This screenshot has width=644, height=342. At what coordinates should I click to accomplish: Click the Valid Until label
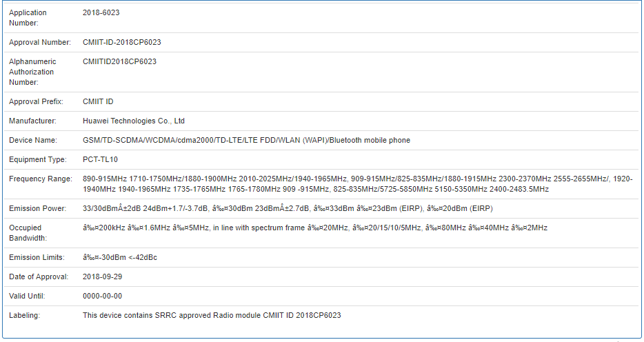coord(27,296)
